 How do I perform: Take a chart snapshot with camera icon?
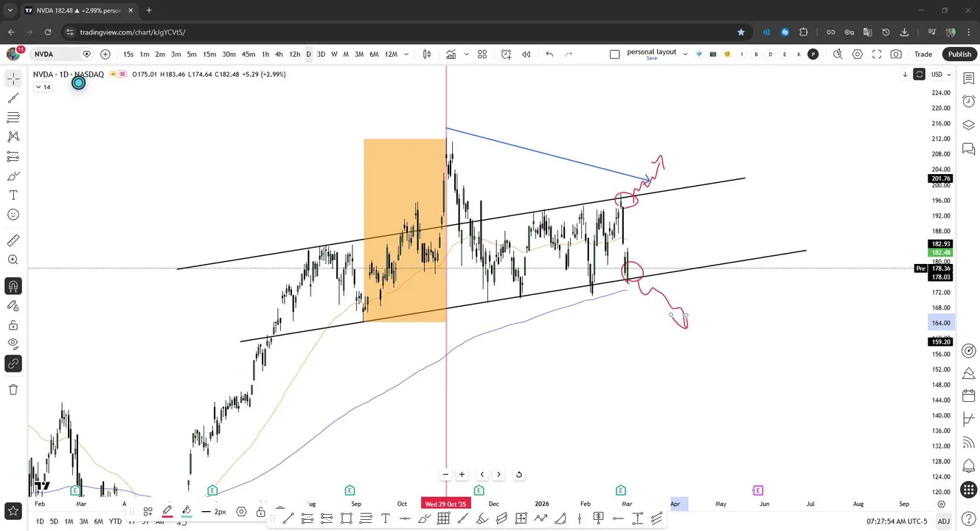896,54
